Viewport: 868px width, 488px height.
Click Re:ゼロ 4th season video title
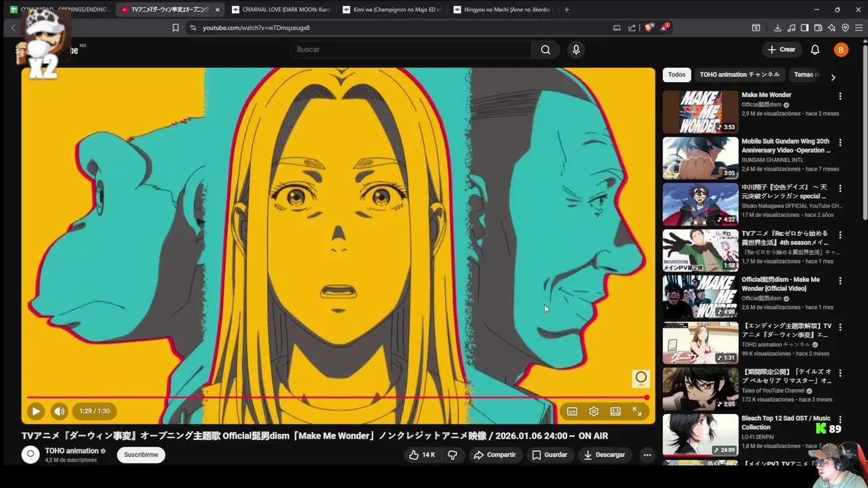[786, 238]
